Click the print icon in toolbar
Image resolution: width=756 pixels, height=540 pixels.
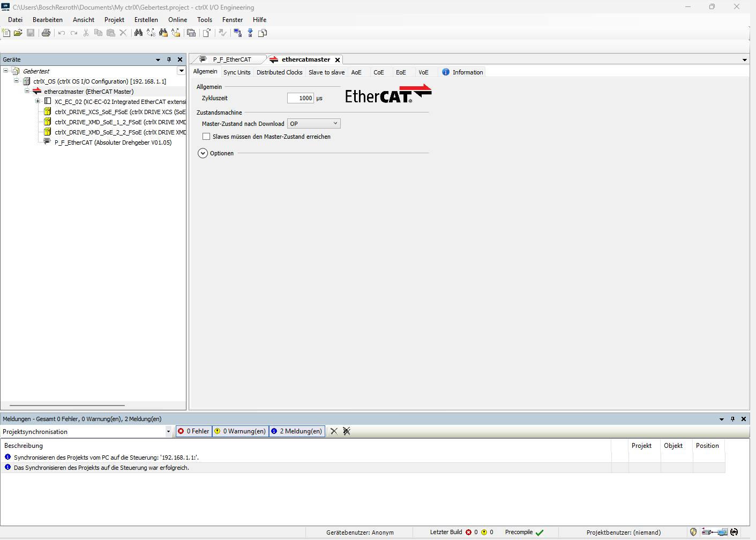46,33
